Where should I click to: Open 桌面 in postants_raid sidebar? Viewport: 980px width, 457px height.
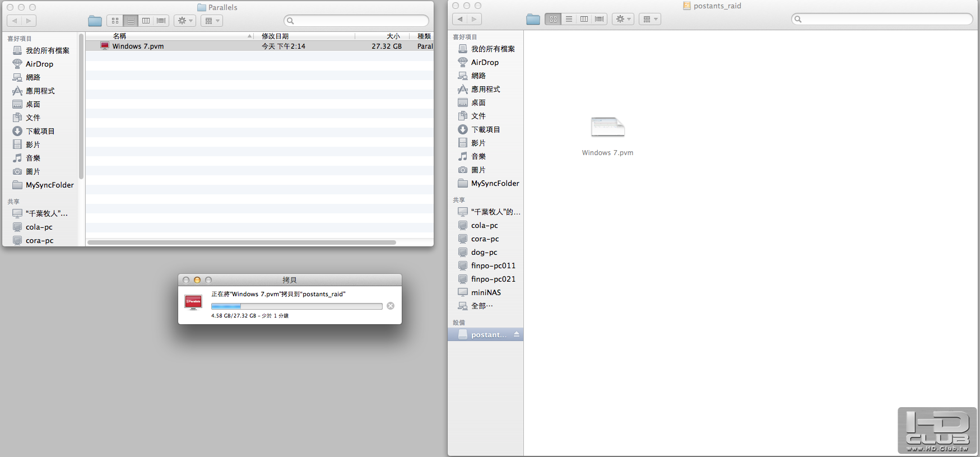(x=472, y=102)
